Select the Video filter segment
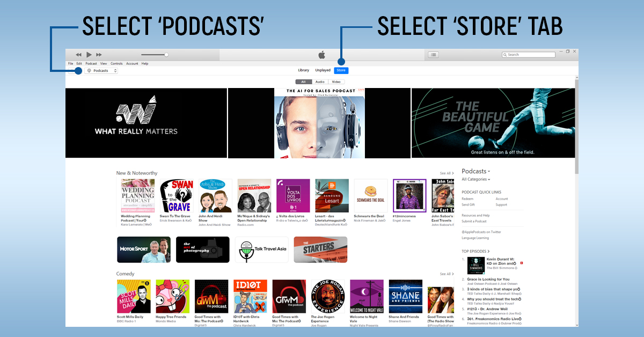Screen dimensions: 644x337 [336, 82]
